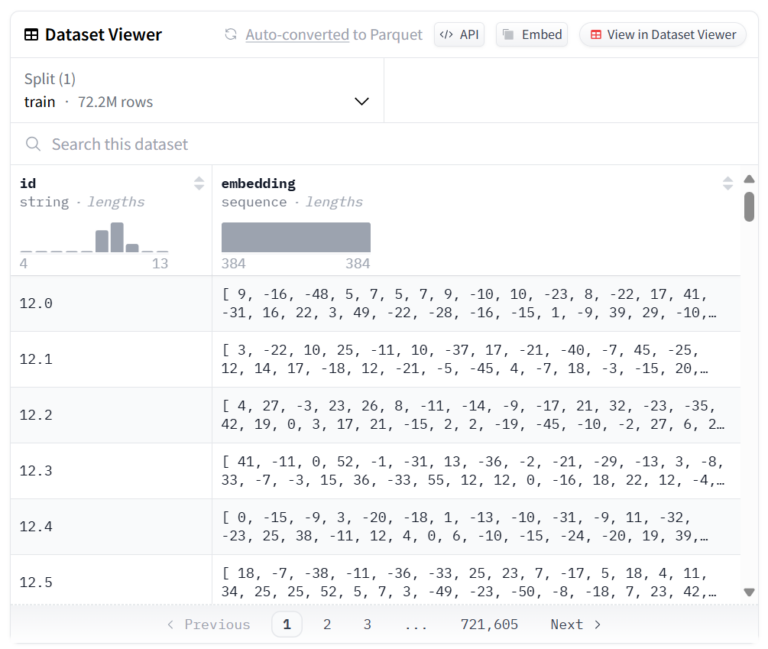
Task: Jump to last page 721,605
Action: click(x=489, y=624)
